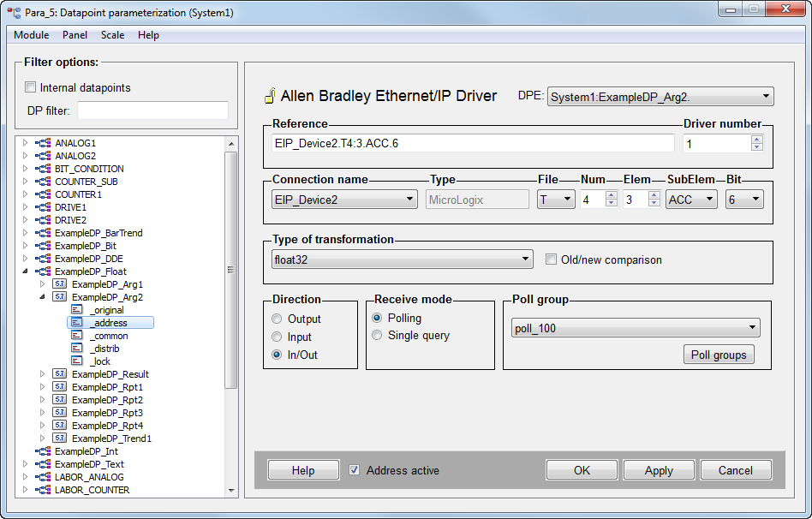The width and height of the screenshot is (812, 519).
Task: Open the Panel menu
Action: 75,35
